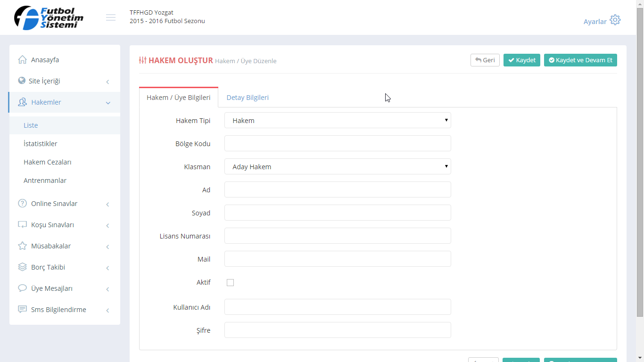Click the Borç Takibi layers icon
Image resolution: width=644 pixels, height=362 pixels.
pyautogui.click(x=22, y=267)
